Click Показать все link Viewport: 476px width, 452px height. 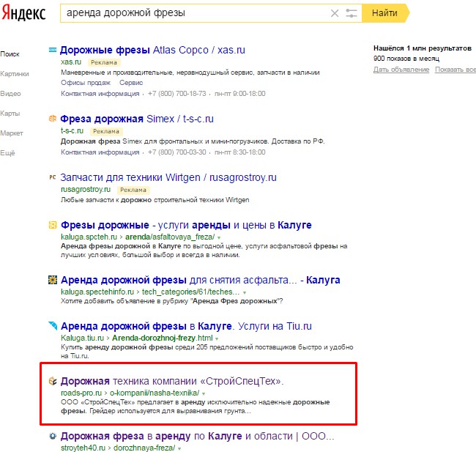click(455, 70)
